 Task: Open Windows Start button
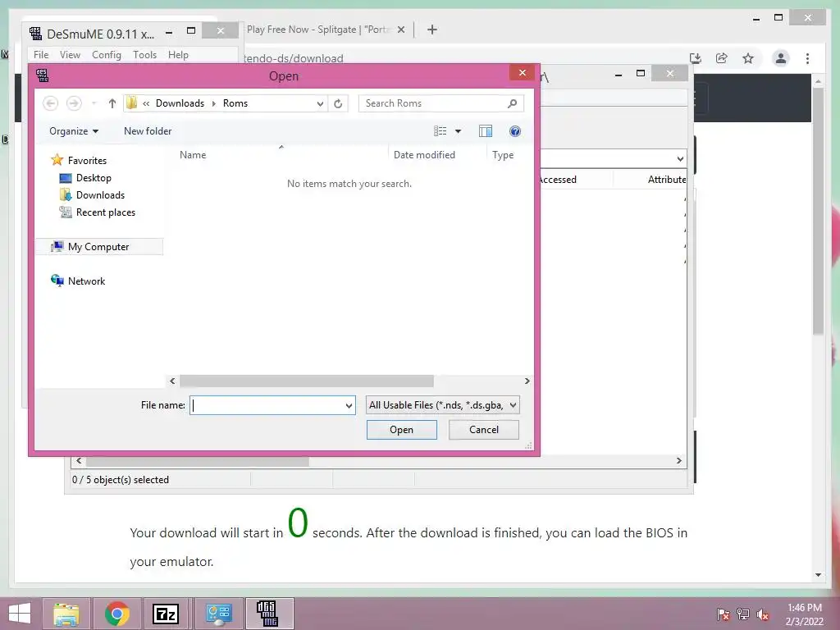point(20,614)
